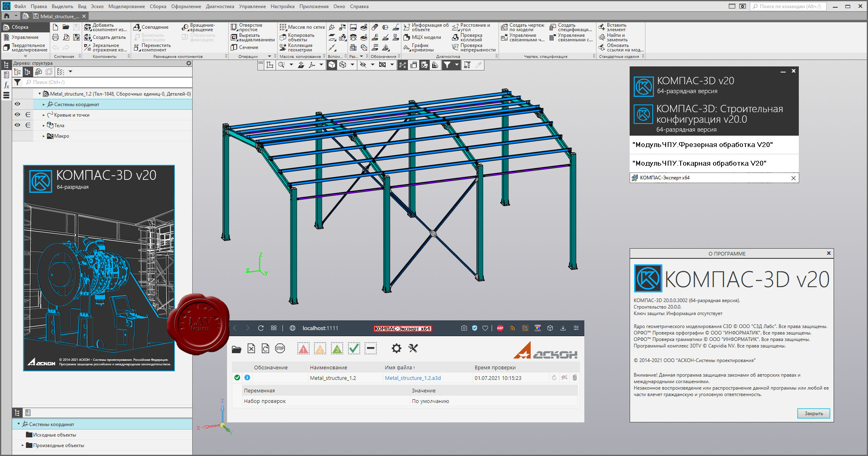Open tree display options dropdown arrow

(70, 72)
